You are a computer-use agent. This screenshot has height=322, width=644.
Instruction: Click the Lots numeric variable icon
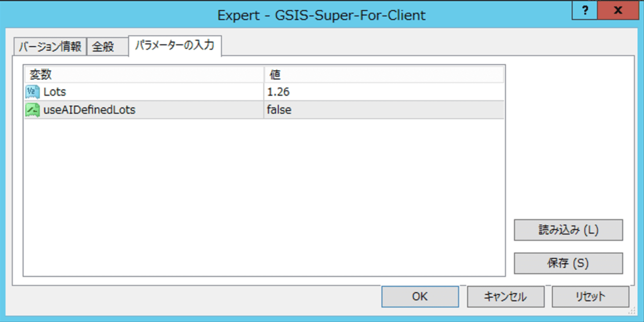[32, 92]
